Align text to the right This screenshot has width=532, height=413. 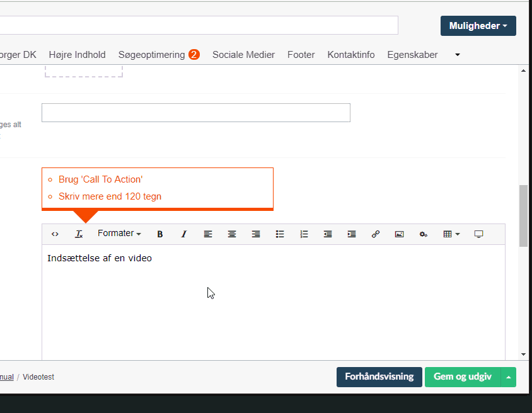[256, 234]
